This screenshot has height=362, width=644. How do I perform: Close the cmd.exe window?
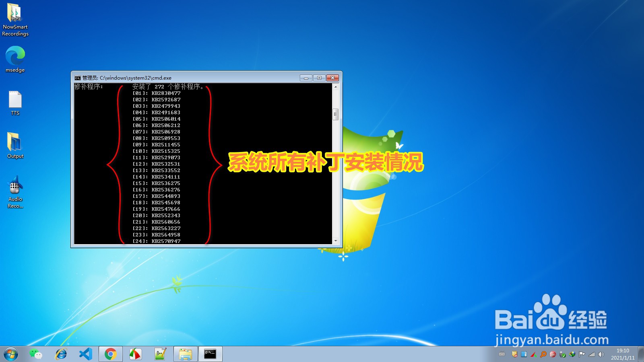coord(332,78)
